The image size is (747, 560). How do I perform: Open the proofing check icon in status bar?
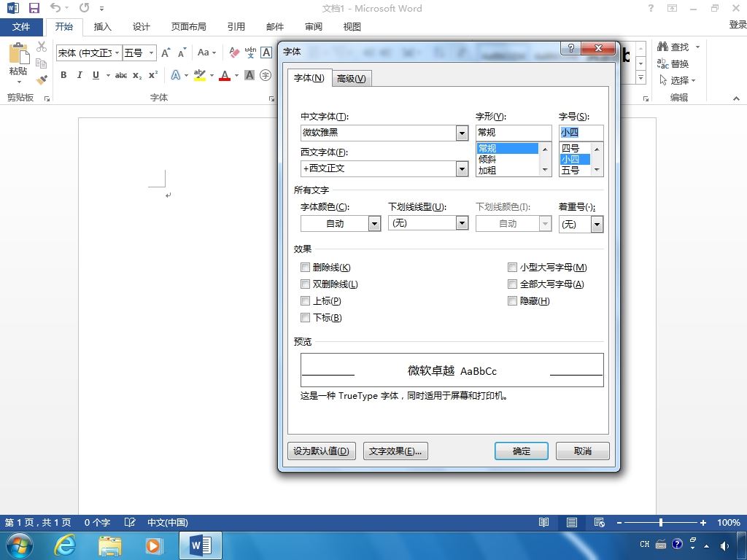[130, 522]
